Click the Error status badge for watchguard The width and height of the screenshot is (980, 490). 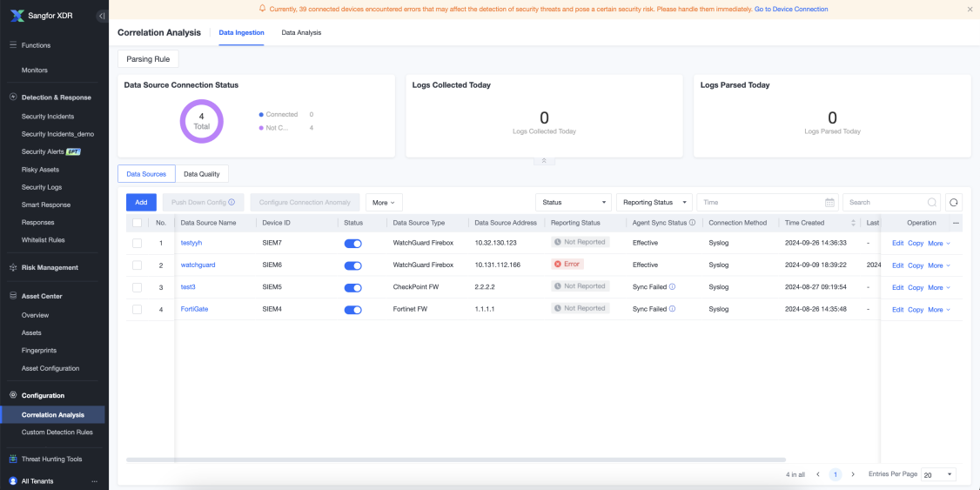coord(567,265)
